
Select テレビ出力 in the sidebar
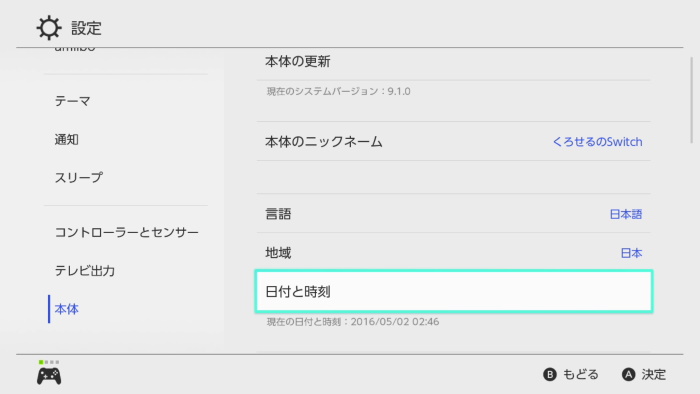pos(85,270)
